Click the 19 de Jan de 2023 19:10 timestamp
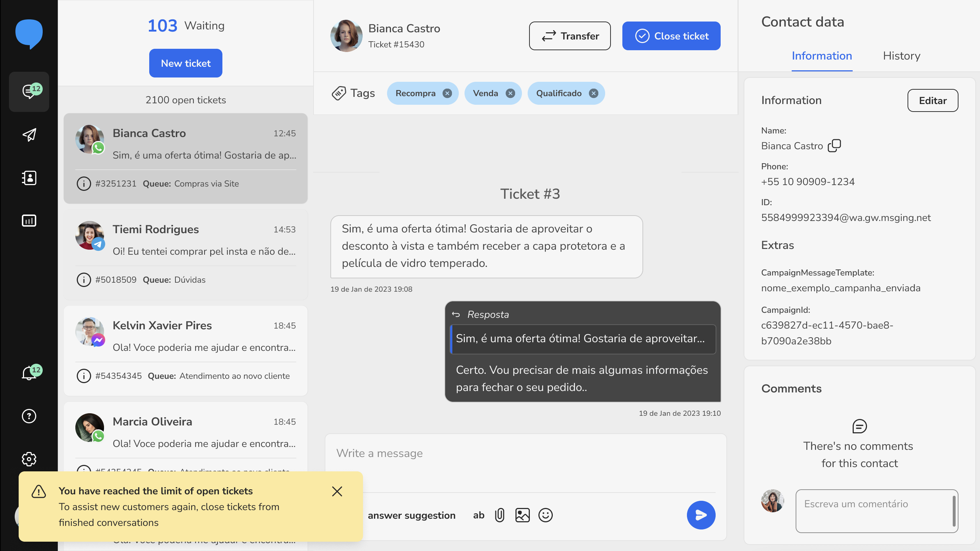 (679, 413)
